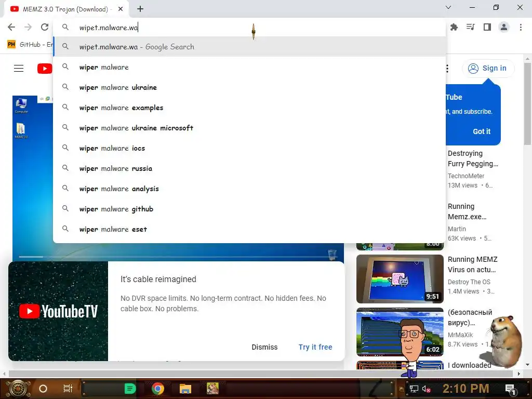Reload the page with refresh icon
Image resolution: width=532 pixels, height=399 pixels.
click(45, 27)
